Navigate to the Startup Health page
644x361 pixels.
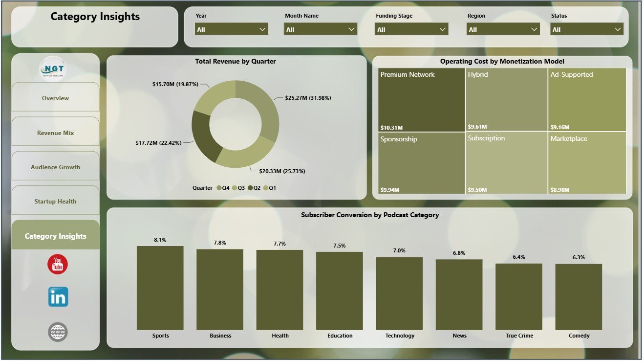click(x=55, y=201)
